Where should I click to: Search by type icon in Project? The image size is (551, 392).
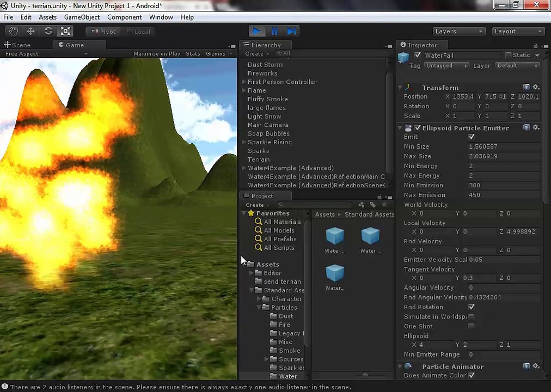[361, 204]
